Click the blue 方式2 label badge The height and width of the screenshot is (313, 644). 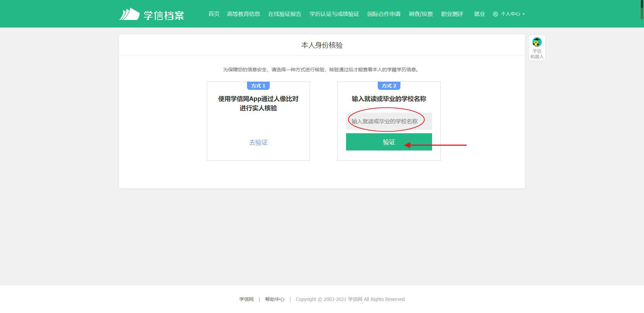pos(388,86)
